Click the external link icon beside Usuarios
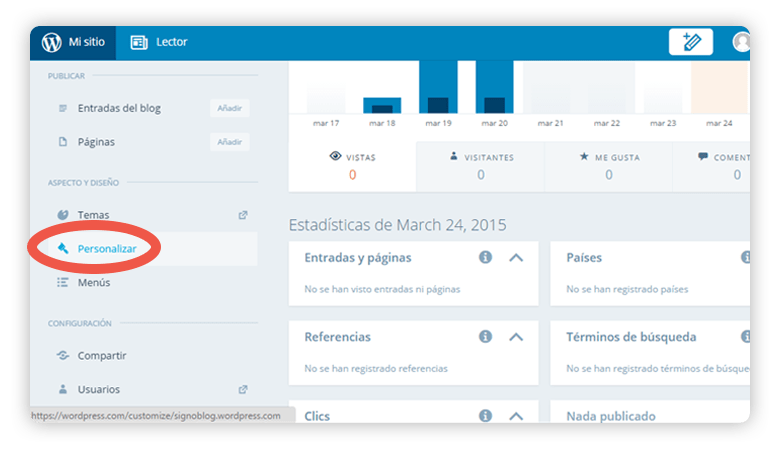The height and width of the screenshot is (450, 780). [243, 389]
